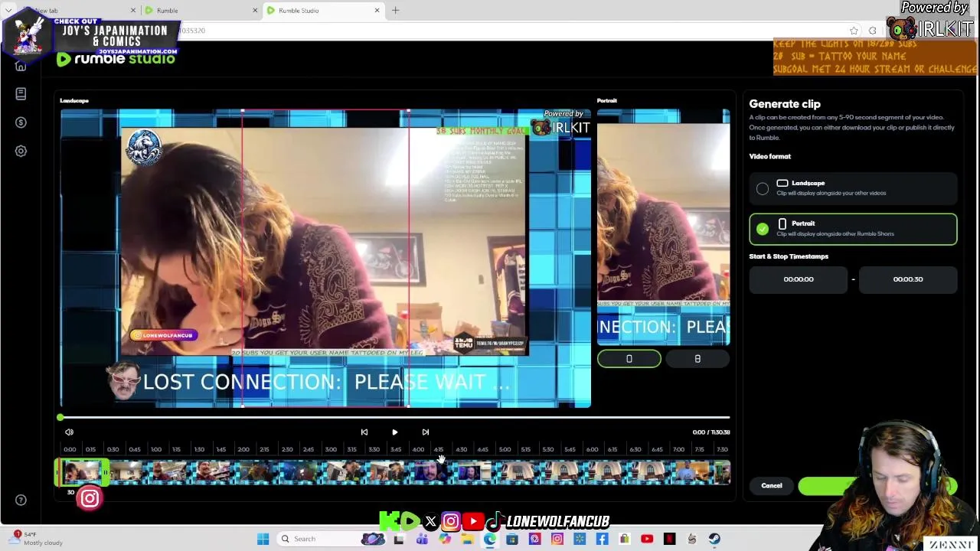This screenshot has height=551, width=980.
Task: Open File Explorer from the taskbar
Action: coord(467,539)
